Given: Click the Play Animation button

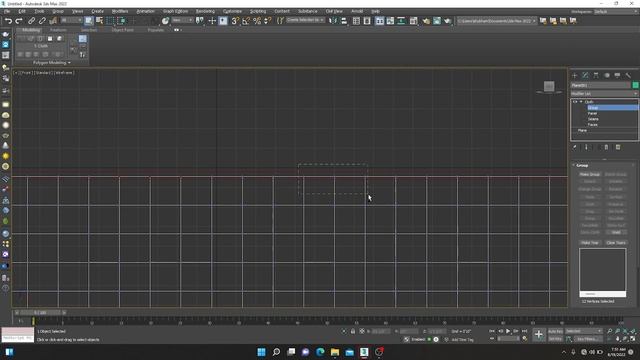Looking at the screenshot, I should pos(508,331).
